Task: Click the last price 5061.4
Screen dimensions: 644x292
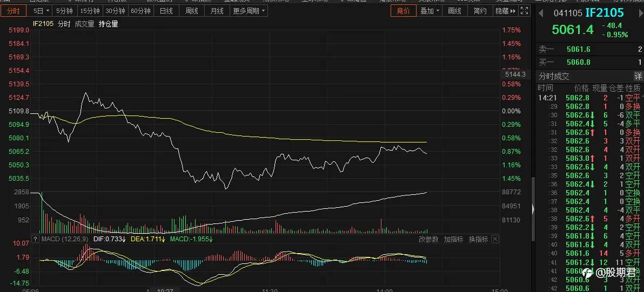Action: pyautogui.click(x=573, y=30)
